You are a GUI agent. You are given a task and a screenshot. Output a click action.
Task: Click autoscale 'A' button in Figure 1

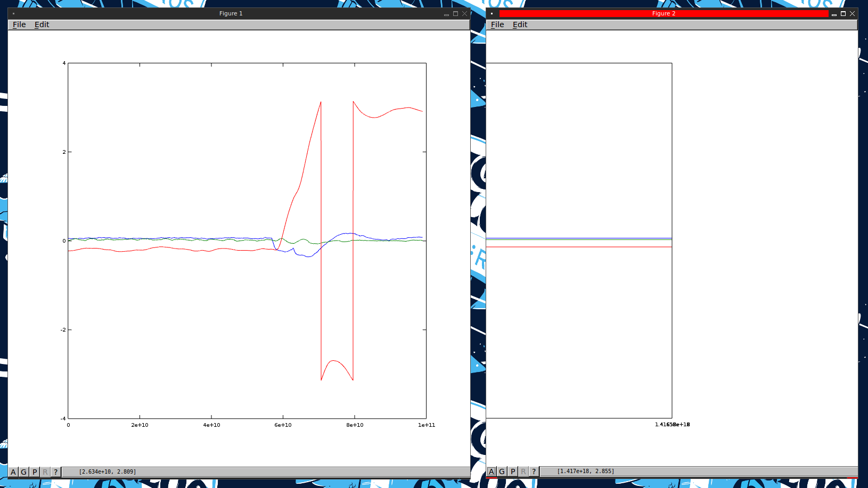13,472
